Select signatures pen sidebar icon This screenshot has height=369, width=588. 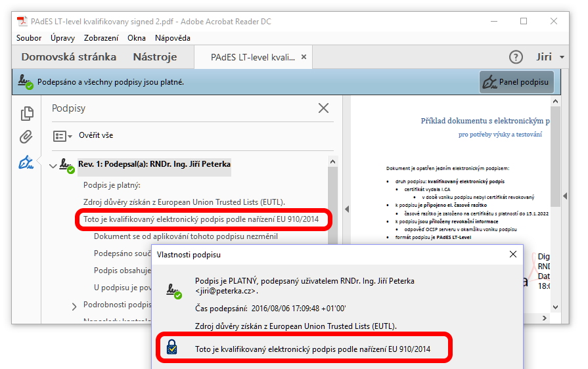(x=26, y=163)
